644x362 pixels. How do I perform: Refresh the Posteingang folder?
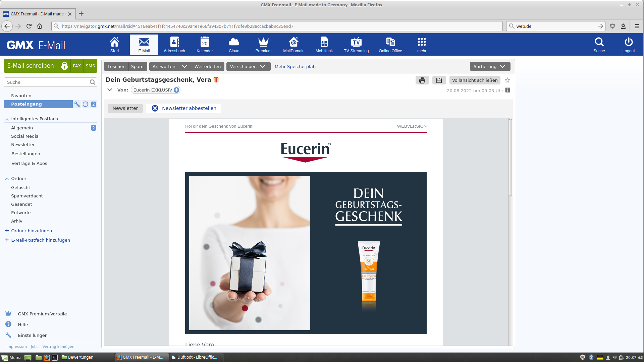coord(86,104)
